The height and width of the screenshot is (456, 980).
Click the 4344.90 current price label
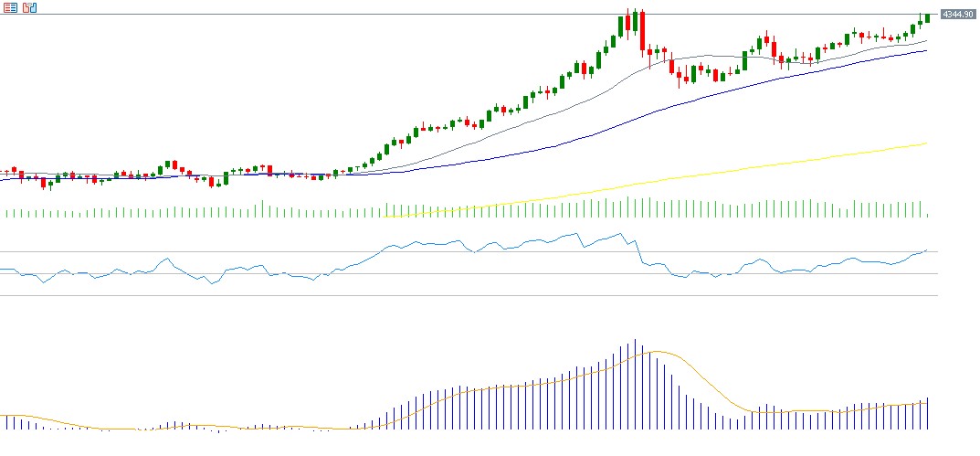click(x=958, y=15)
